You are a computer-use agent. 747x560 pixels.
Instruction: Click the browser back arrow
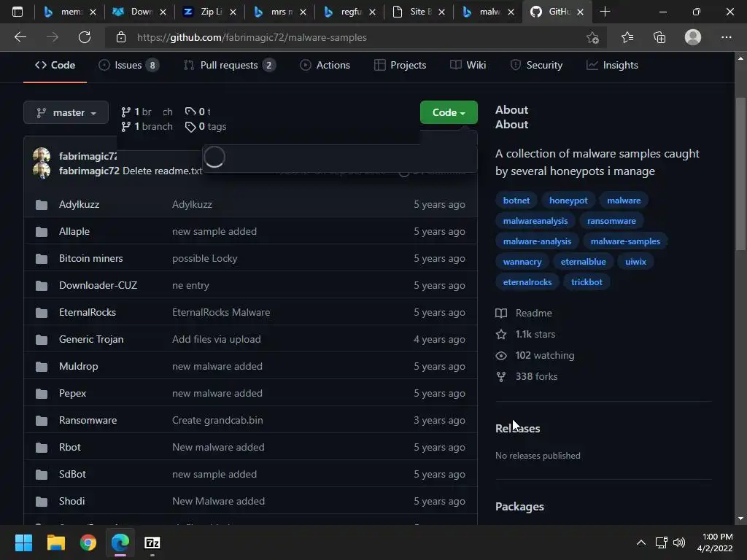pyautogui.click(x=20, y=37)
